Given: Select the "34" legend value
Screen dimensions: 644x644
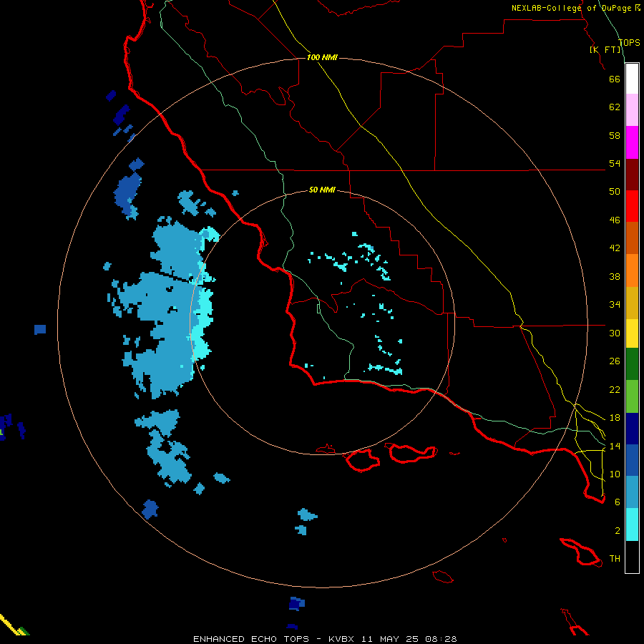Looking at the screenshot, I should pos(615,304).
